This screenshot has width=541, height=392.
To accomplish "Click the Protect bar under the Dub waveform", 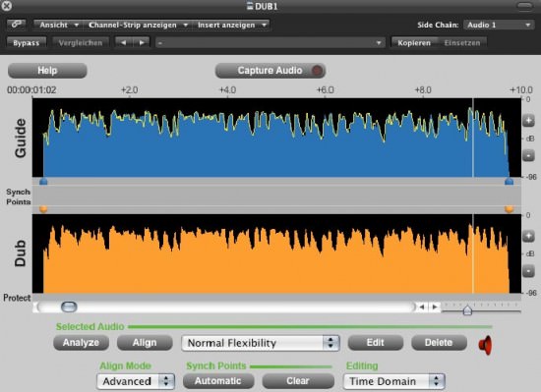I will coord(276,298).
